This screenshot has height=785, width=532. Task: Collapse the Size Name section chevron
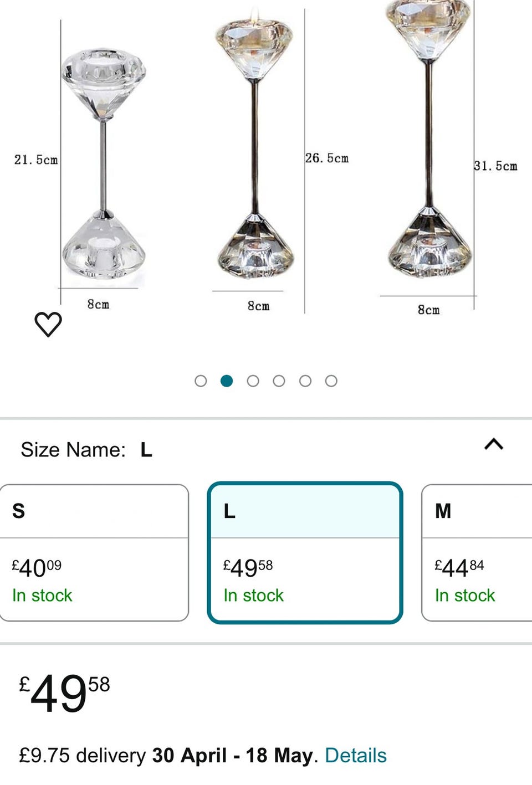click(x=494, y=444)
